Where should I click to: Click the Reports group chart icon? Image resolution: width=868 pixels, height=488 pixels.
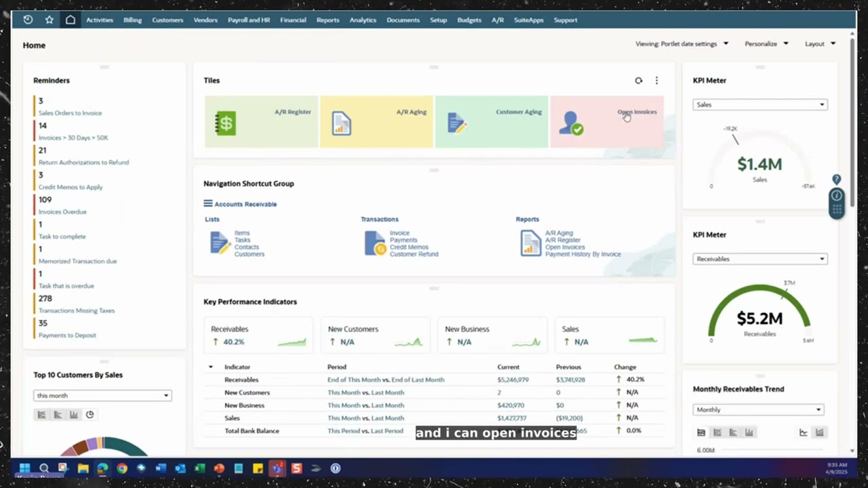(x=531, y=243)
